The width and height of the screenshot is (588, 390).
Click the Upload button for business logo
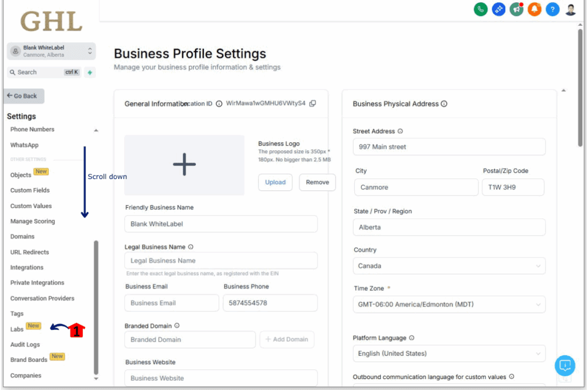pyautogui.click(x=275, y=182)
